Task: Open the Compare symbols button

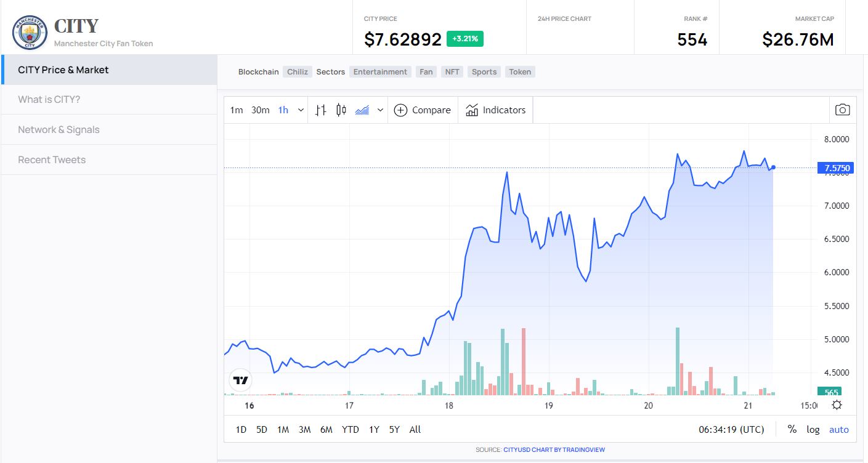Action: click(423, 110)
